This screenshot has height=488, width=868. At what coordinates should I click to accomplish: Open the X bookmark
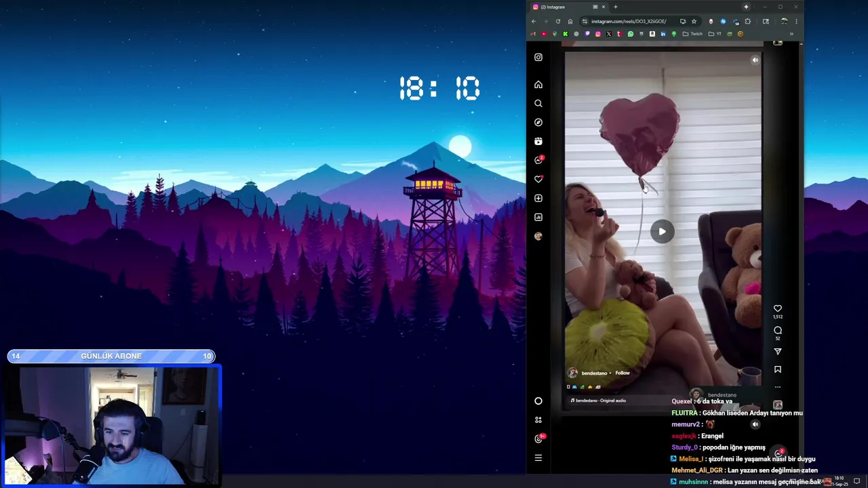point(609,34)
